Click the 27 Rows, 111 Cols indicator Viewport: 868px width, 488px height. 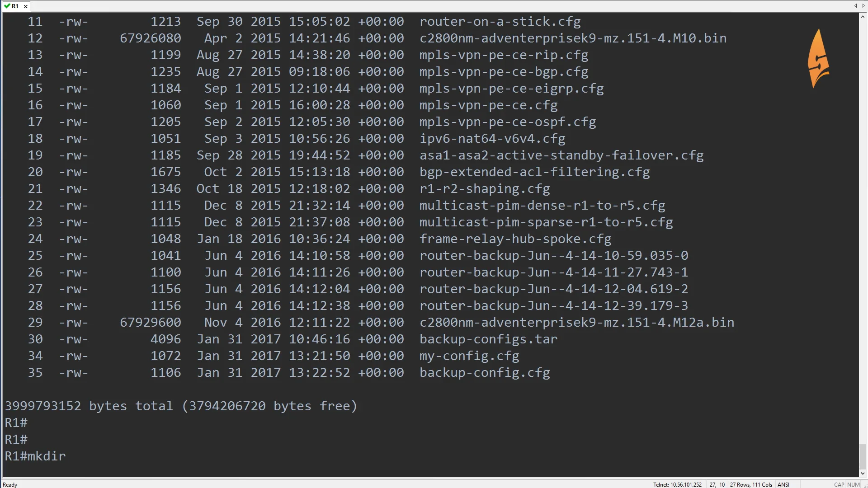pyautogui.click(x=751, y=484)
